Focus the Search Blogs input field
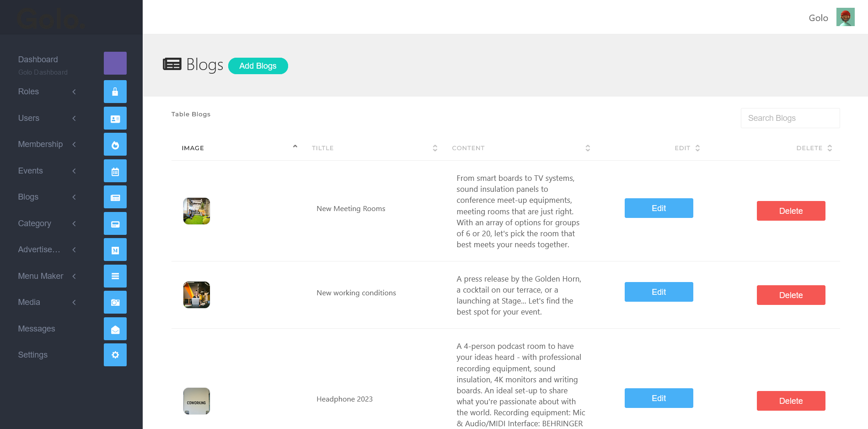The height and width of the screenshot is (429, 868). [790, 118]
